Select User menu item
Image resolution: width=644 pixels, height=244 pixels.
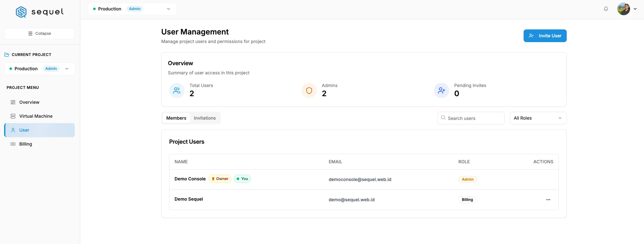(x=40, y=130)
